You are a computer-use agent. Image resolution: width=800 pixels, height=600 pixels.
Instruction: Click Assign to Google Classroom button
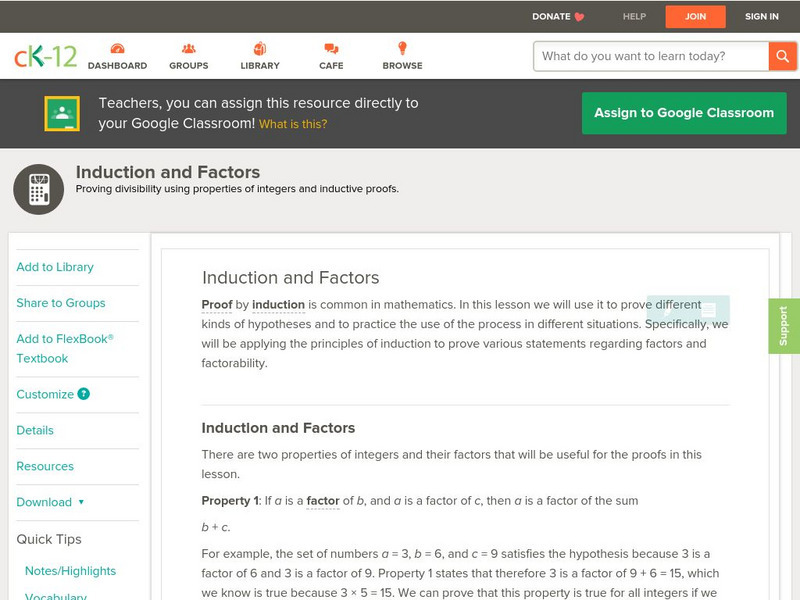click(x=684, y=113)
